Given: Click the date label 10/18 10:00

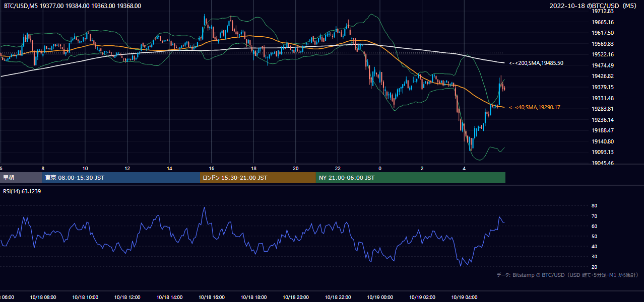Looking at the screenshot, I should point(86,297).
